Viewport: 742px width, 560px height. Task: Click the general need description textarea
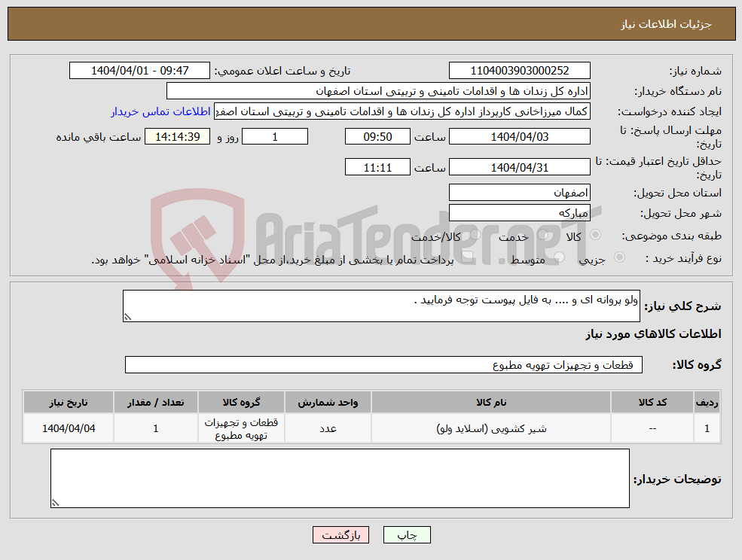(381, 306)
